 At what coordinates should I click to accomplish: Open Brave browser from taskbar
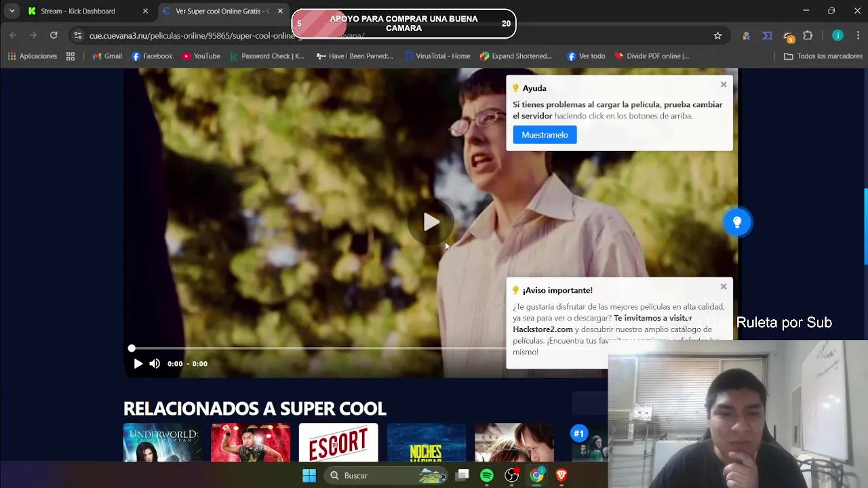click(x=561, y=476)
